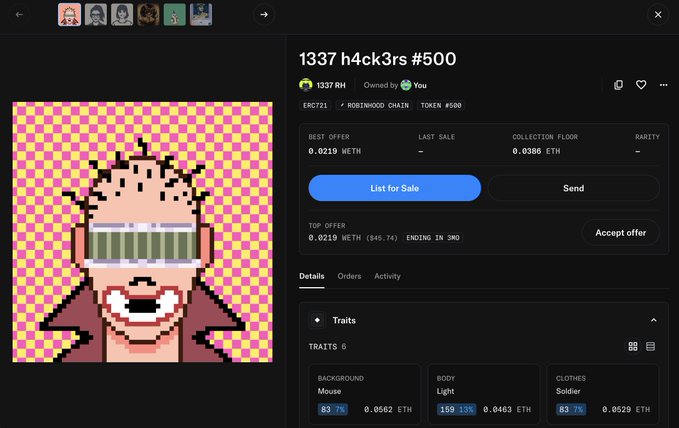Favorite this NFT with heart icon
This screenshot has width=679, height=428.
[x=641, y=85]
